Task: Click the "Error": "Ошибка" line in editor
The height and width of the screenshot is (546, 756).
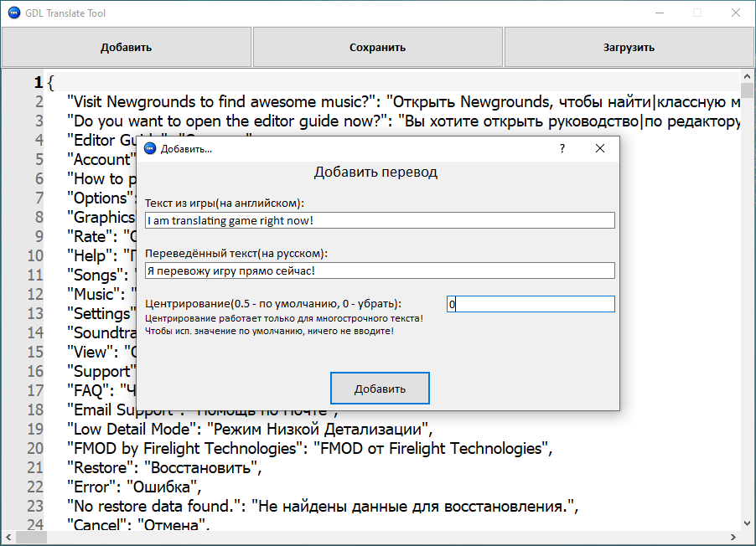Action: tap(132, 487)
